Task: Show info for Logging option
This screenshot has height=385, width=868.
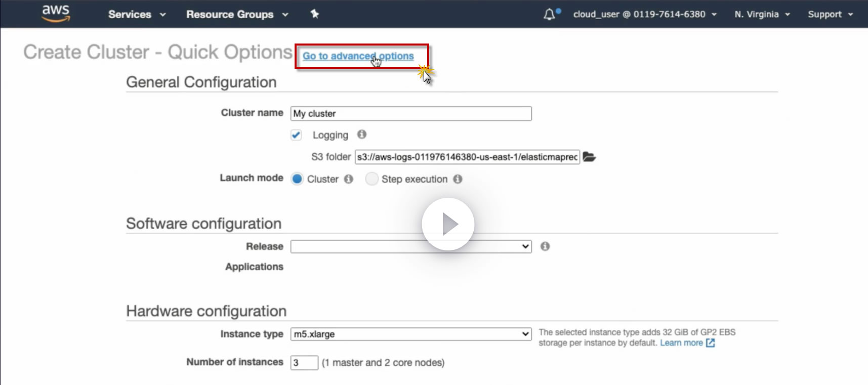Action: point(361,135)
